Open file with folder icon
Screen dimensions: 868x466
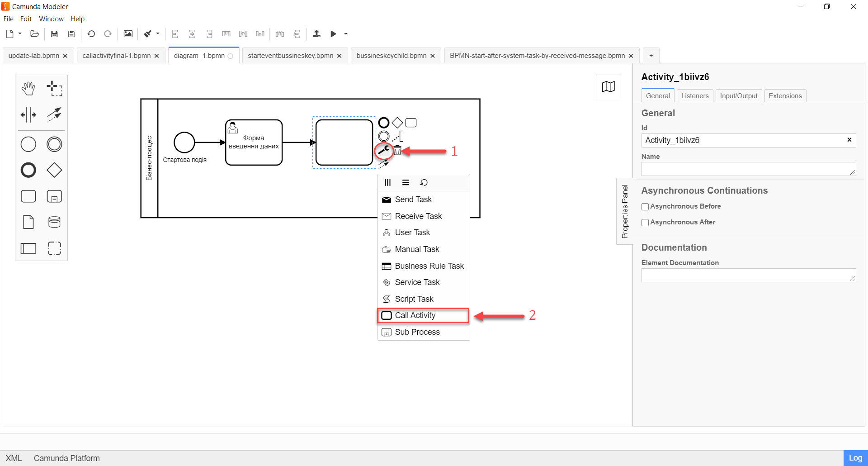coord(35,33)
